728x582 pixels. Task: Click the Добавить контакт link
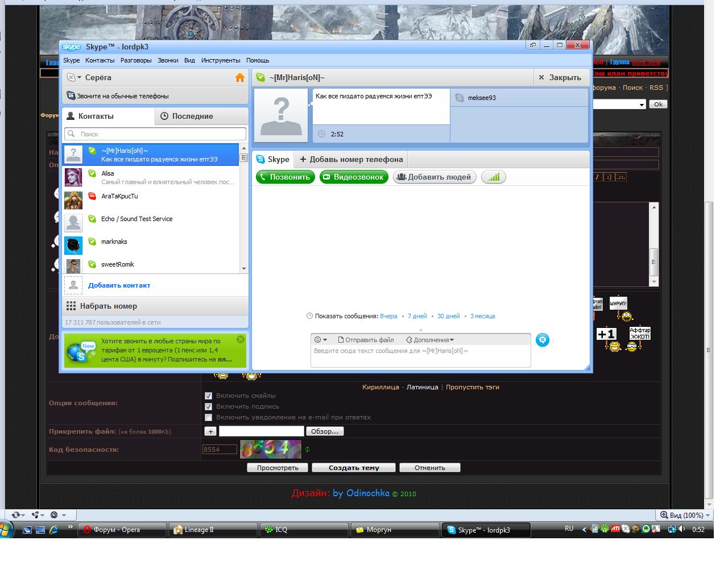(119, 285)
